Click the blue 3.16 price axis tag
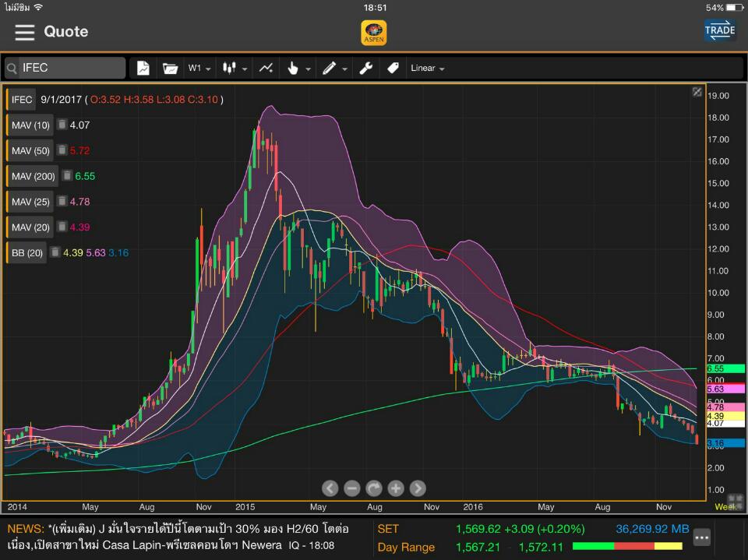The width and height of the screenshot is (748, 560). pos(725,444)
